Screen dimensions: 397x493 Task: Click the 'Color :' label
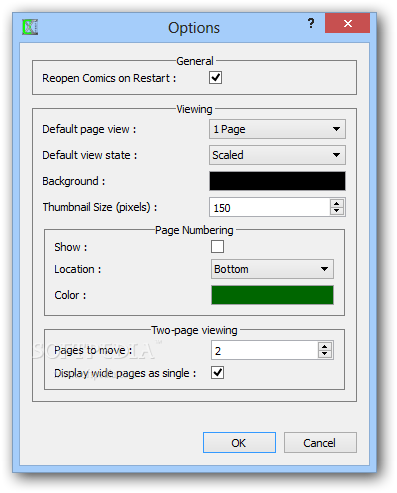point(70,295)
